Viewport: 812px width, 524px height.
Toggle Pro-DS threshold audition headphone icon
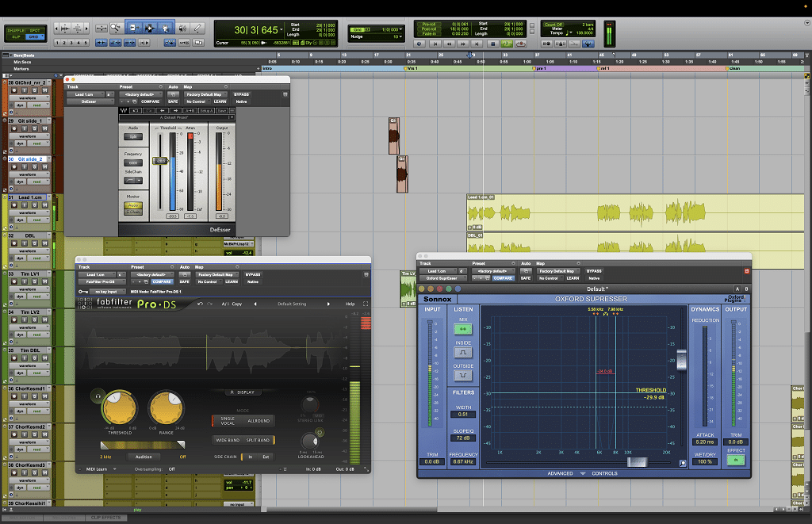(x=98, y=396)
